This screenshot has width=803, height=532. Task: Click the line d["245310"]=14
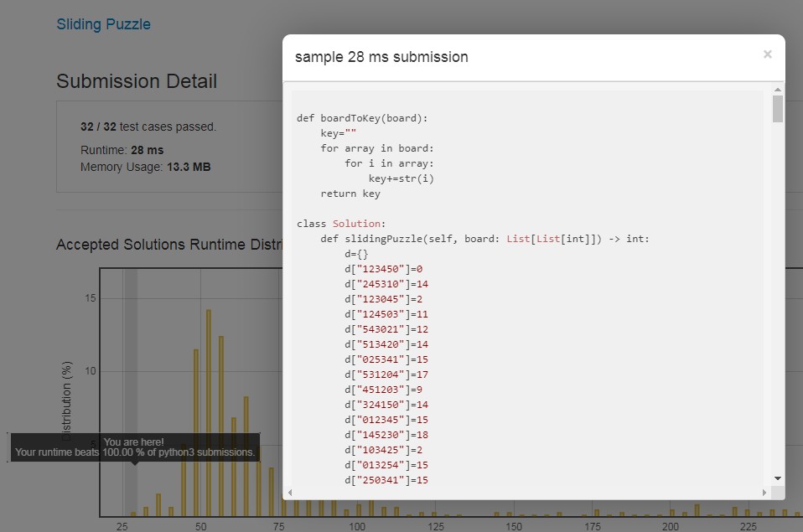click(x=386, y=284)
